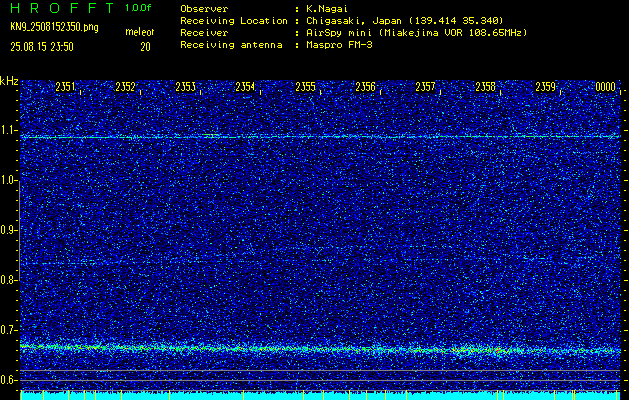629x400 pixels.
Task: Select the Chigasaki, Japan location value
Action: pyautogui.click(x=404, y=20)
